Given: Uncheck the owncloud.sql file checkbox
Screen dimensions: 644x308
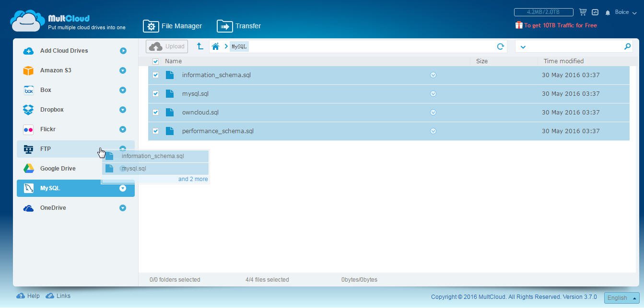Looking at the screenshot, I should [155, 113].
